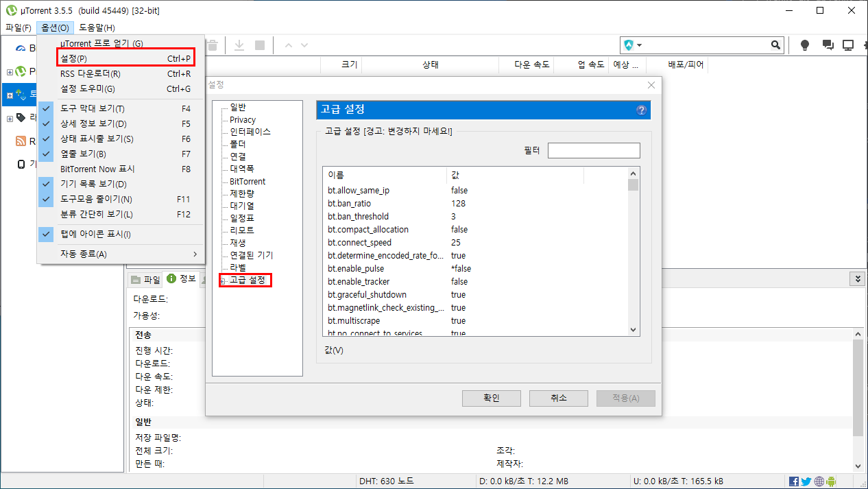The height and width of the screenshot is (489, 868).
Task: Click the green µTorrent sidebar icon
Action: coord(21,71)
